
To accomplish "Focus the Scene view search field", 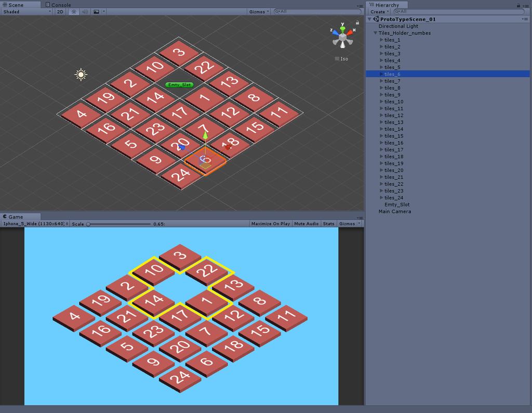I will click(317, 11).
